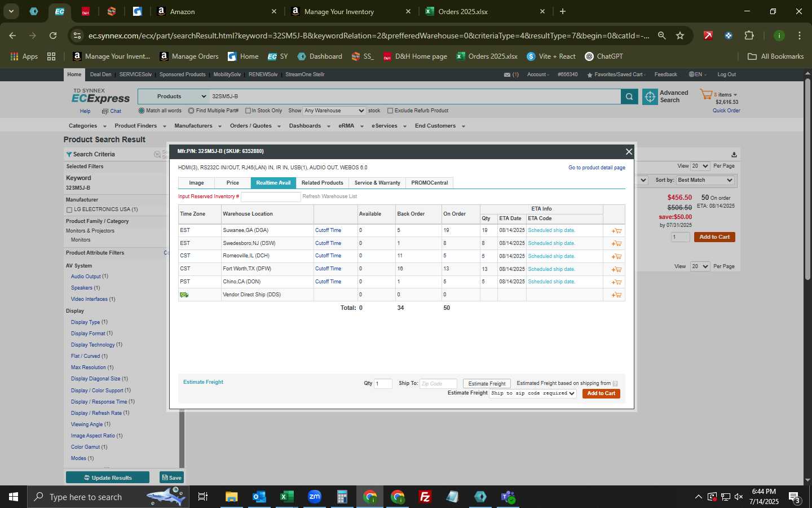Click the magnifier search button
The height and width of the screenshot is (508, 812).
[629, 97]
